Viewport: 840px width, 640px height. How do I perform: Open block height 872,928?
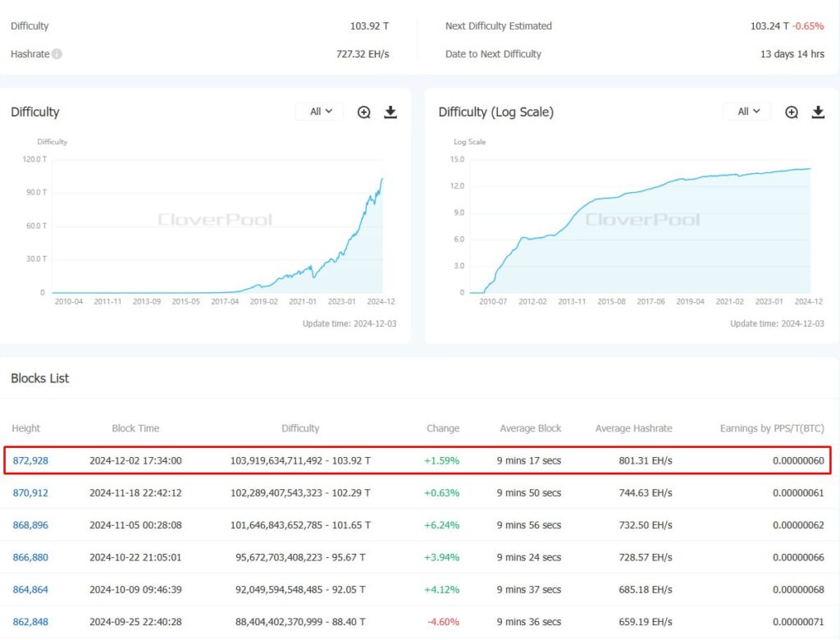click(30, 461)
